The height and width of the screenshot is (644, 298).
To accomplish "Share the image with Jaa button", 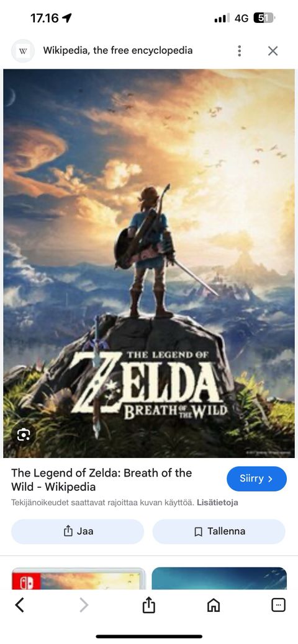I will coord(78,531).
